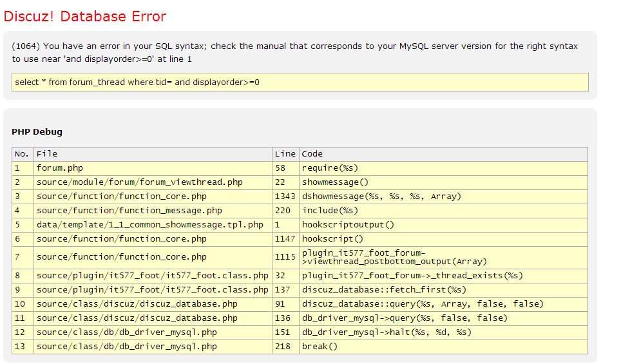630x364 pixels.
Task: Select the SQL query text box
Action: tap(300, 82)
